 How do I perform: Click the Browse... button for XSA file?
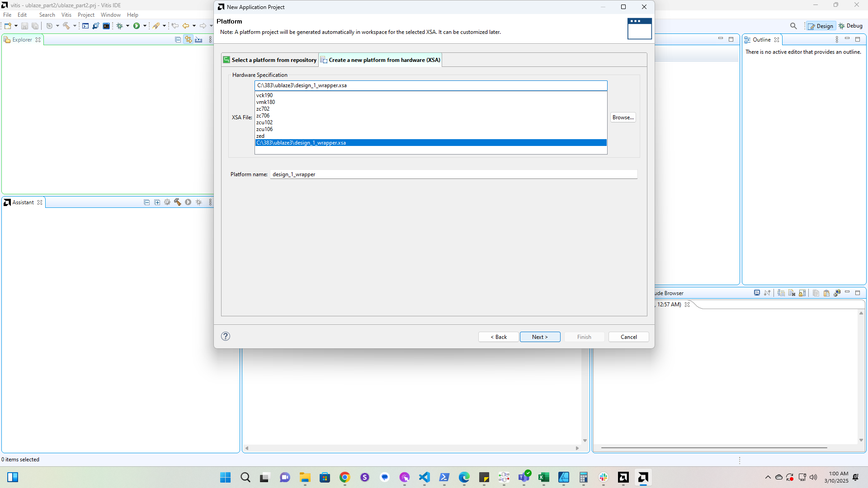623,117
